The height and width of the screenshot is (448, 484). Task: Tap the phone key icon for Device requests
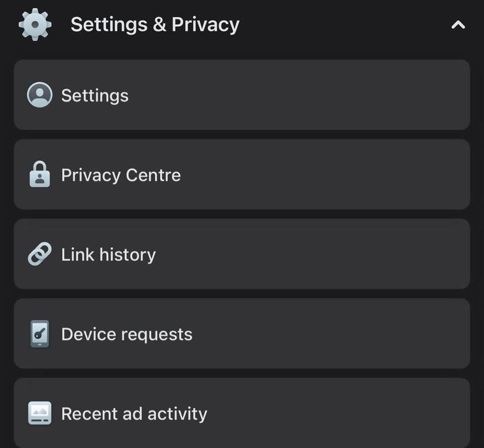coord(40,334)
